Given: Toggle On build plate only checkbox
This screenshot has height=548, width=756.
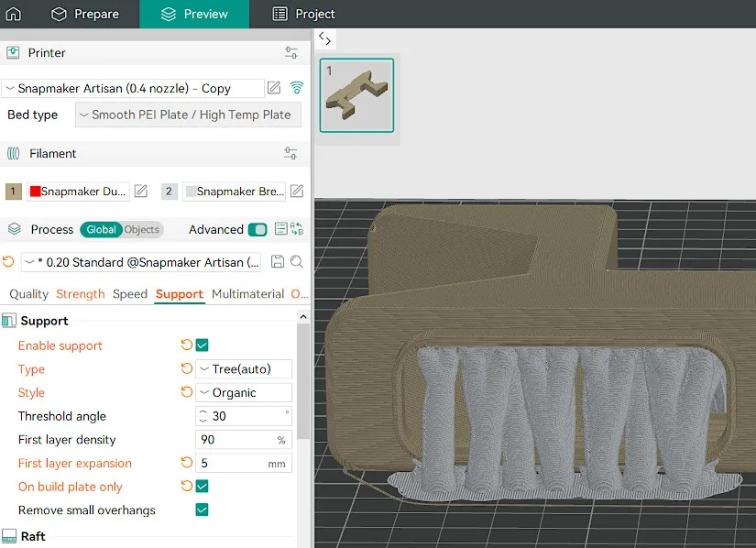Looking at the screenshot, I should [202, 487].
